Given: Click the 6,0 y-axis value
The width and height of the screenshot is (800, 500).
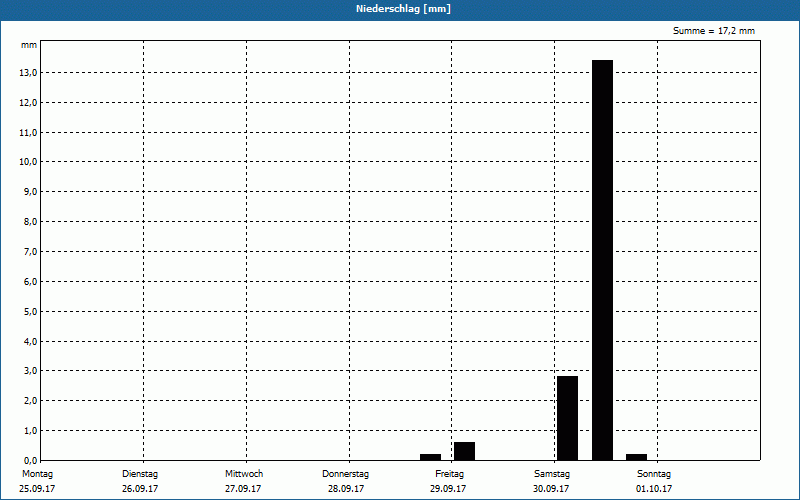Looking at the screenshot, I should [30, 282].
